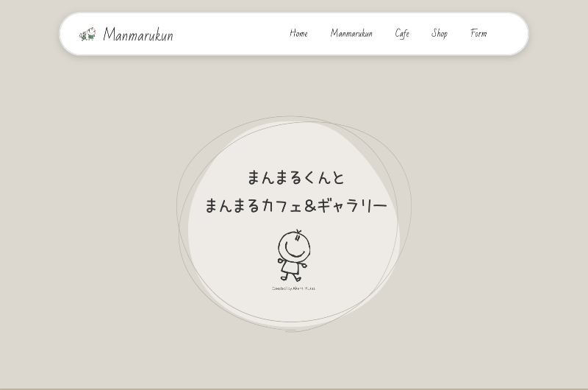
Task: Click the thin divider line at page bottom
Action: 294,388
